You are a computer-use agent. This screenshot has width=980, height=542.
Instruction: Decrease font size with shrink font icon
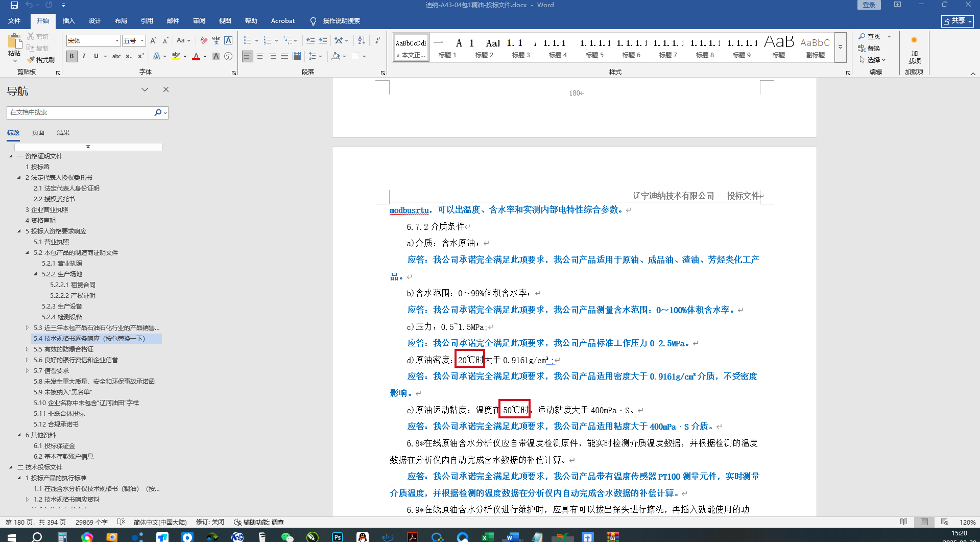(165, 40)
